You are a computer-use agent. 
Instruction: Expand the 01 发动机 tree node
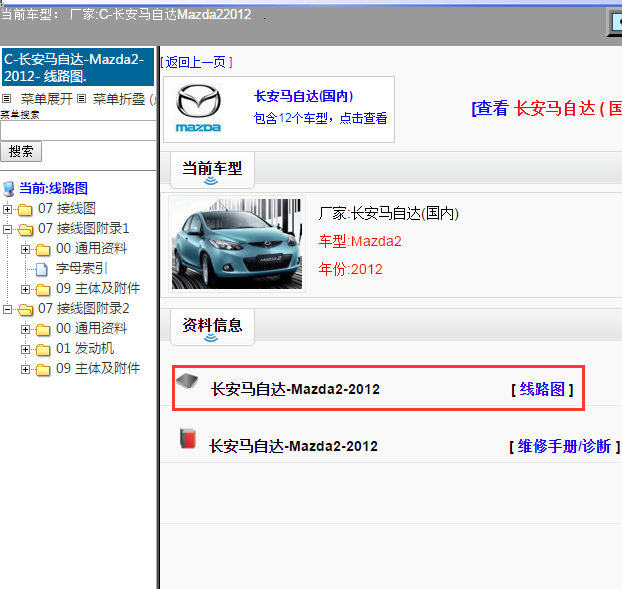(x=25, y=349)
